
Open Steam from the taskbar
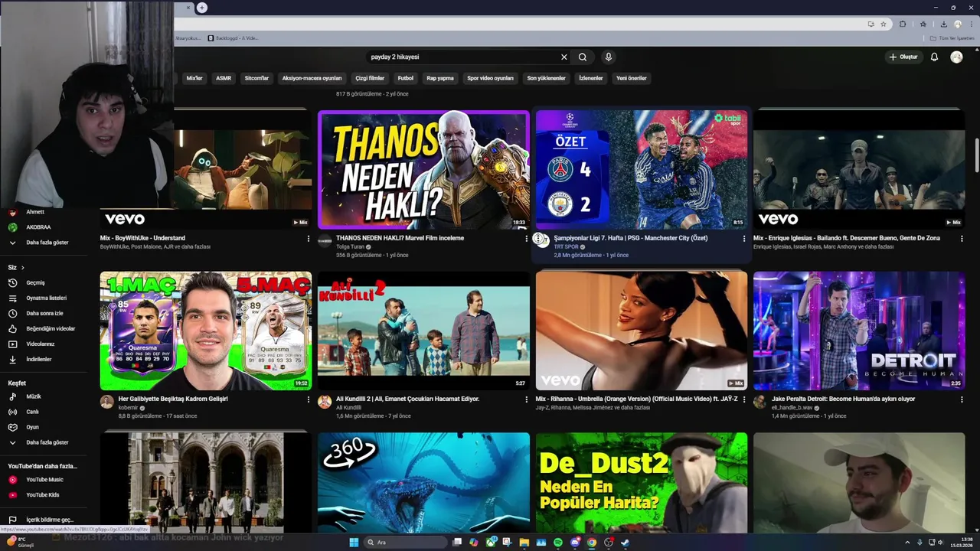(625, 543)
